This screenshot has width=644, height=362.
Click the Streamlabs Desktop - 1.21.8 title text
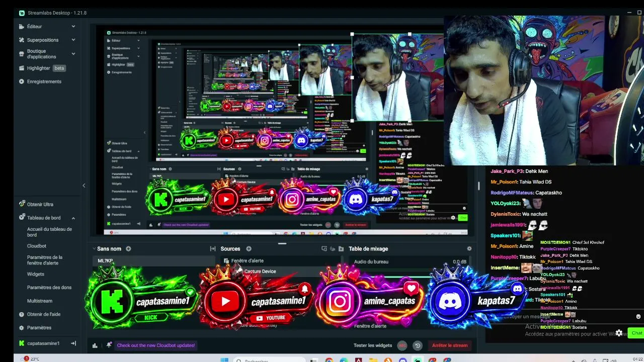point(57,13)
